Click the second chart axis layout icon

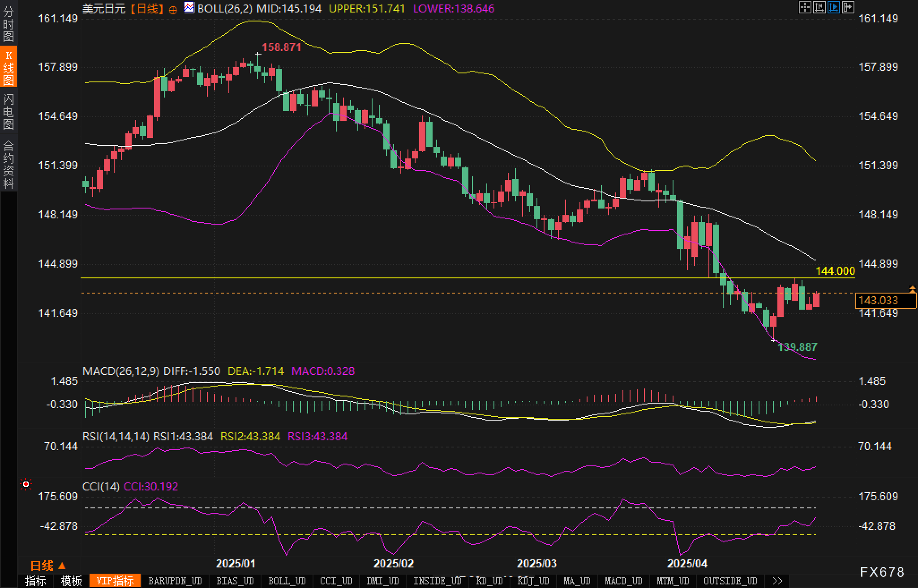(819, 7)
